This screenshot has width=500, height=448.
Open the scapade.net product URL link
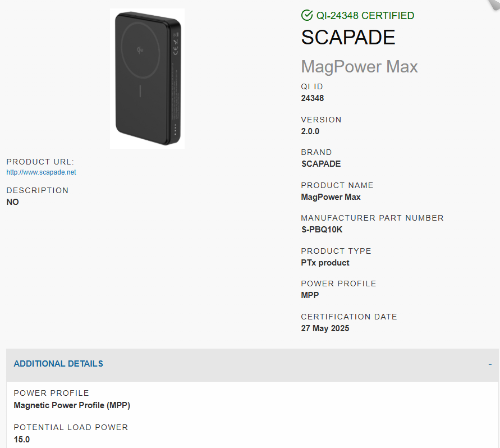[x=41, y=172]
